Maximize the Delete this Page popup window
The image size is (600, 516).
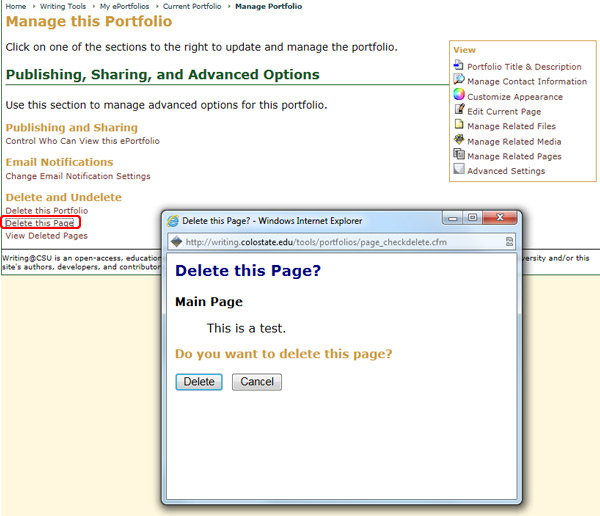pos(473,218)
